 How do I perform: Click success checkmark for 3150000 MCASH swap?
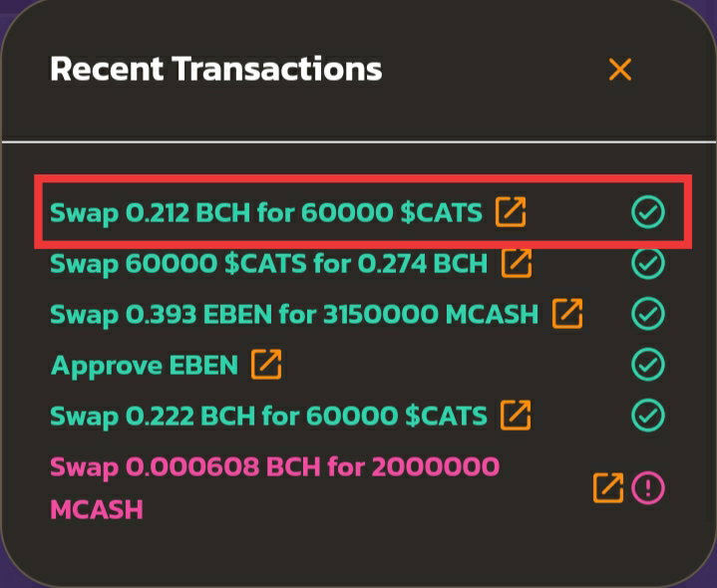point(648,314)
